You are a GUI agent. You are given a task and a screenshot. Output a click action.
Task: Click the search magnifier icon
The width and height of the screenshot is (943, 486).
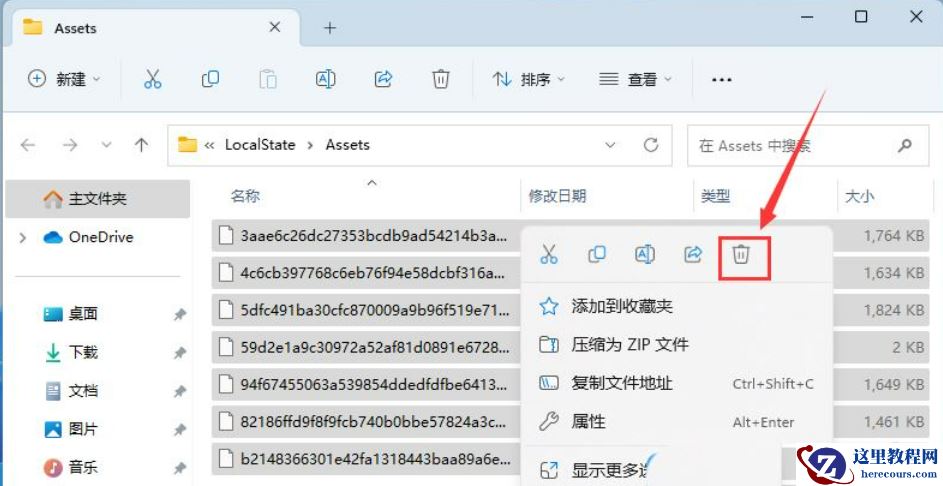click(x=905, y=145)
